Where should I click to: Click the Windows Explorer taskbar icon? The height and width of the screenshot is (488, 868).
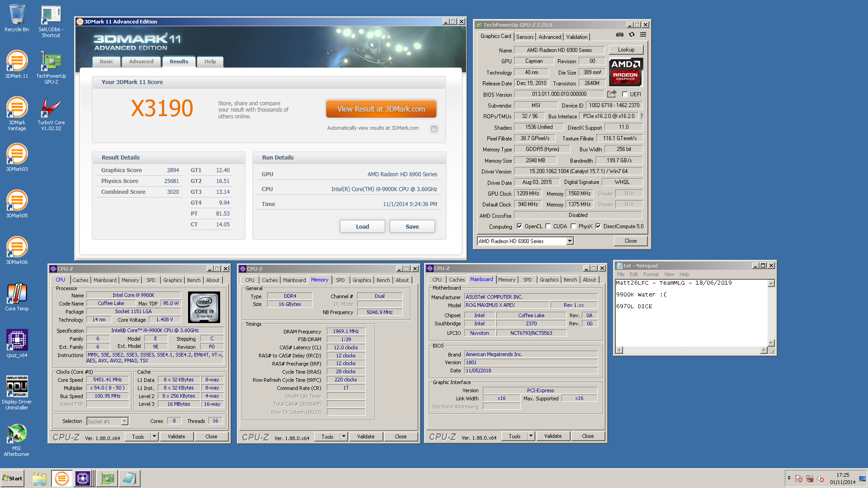pyautogui.click(x=39, y=479)
